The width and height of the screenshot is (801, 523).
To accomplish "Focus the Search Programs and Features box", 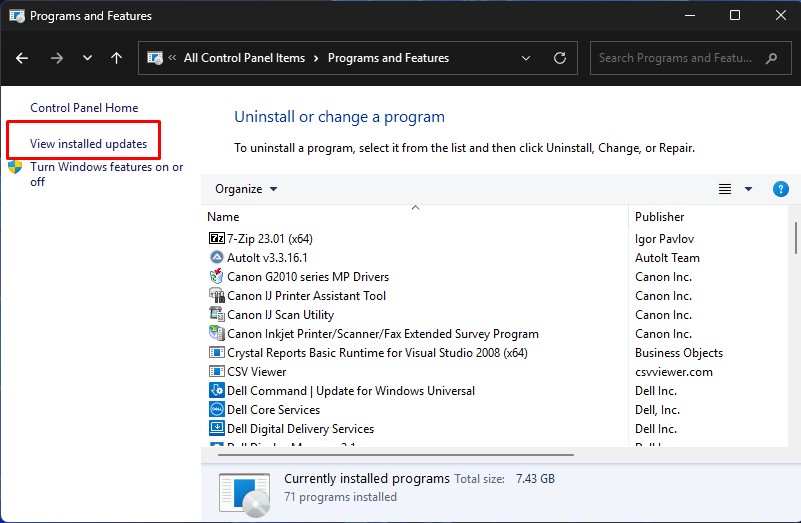I will [x=691, y=58].
